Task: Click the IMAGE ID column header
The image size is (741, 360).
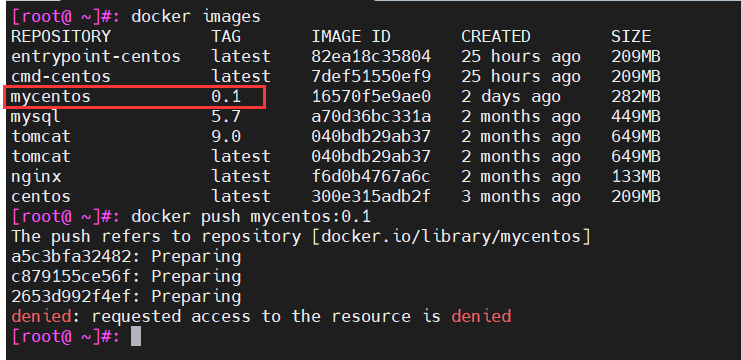Action: pyautogui.click(x=351, y=36)
